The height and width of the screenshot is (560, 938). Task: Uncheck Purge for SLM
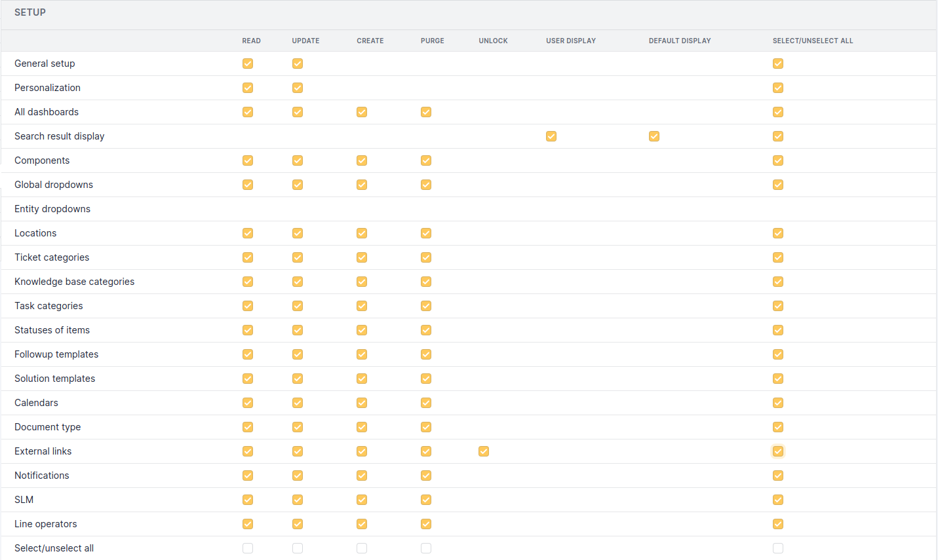coord(426,500)
